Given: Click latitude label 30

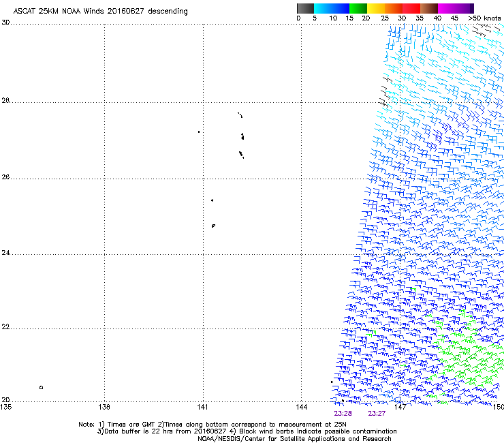Looking at the screenshot, I should (5, 22).
